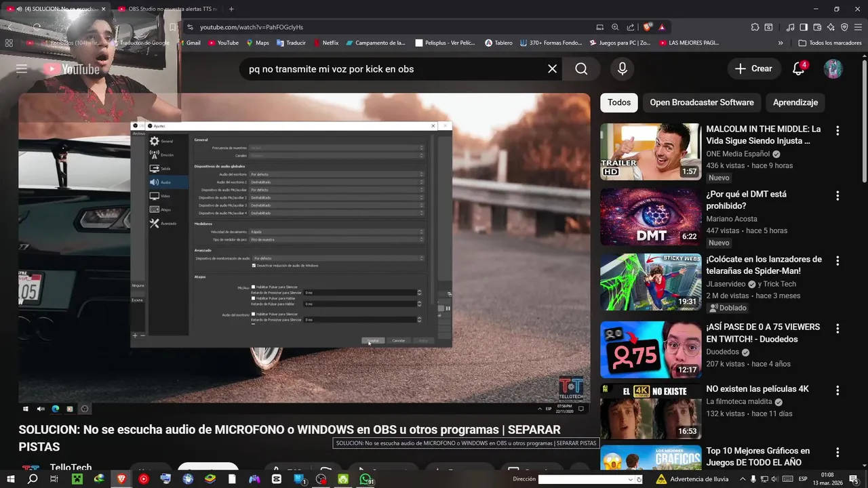The width and height of the screenshot is (868, 488).
Task: Open options for MALCOLM IN THE MIDDLE video
Action: (837, 131)
